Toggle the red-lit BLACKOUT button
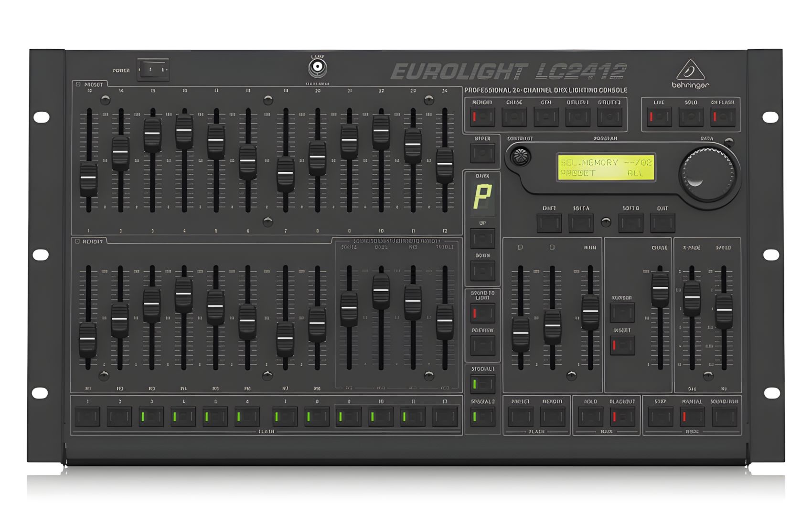 (622, 417)
